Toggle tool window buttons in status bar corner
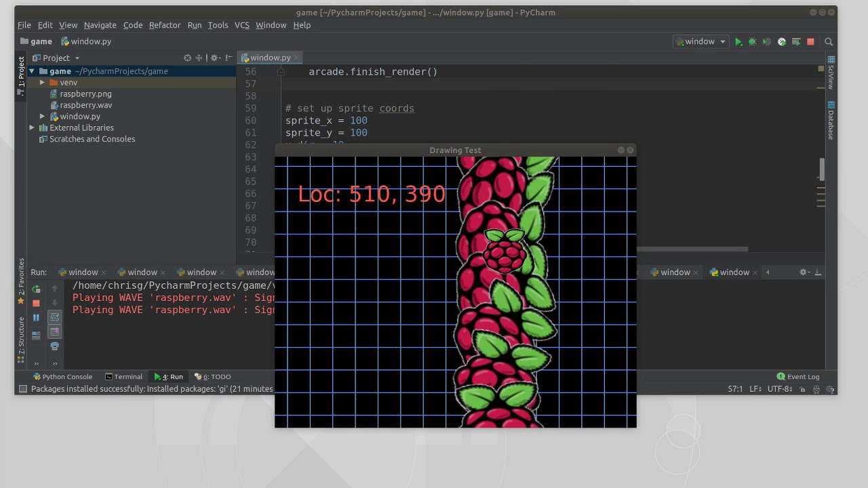Screen dimensions: 868x488 click(23, 388)
